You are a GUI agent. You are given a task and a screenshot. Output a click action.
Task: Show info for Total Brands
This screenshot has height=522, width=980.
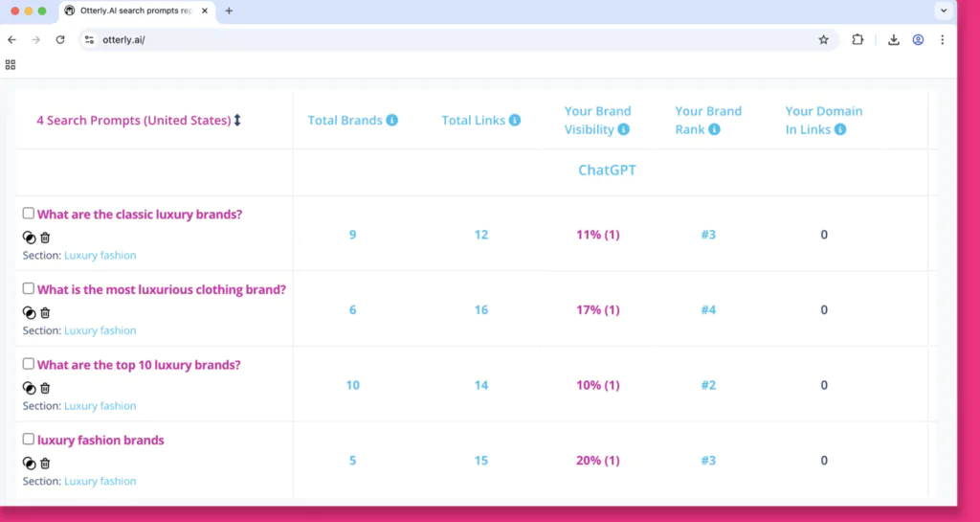pos(391,120)
